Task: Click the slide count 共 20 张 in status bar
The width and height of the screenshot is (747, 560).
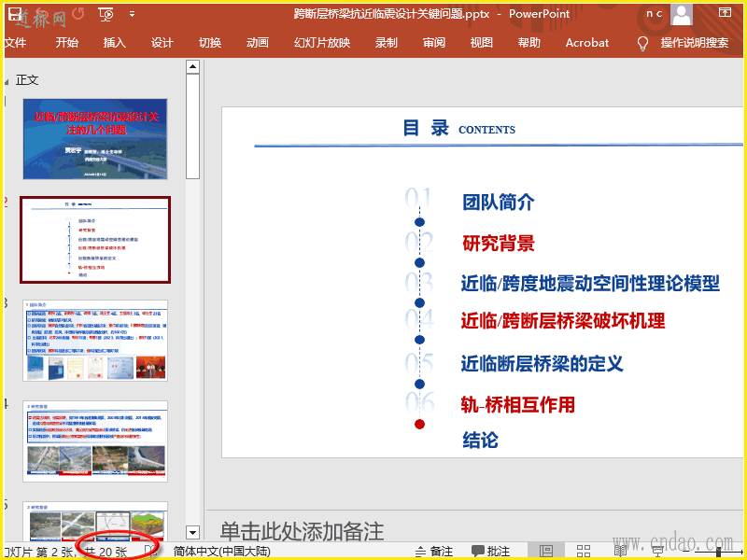Action: coord(106,552)
